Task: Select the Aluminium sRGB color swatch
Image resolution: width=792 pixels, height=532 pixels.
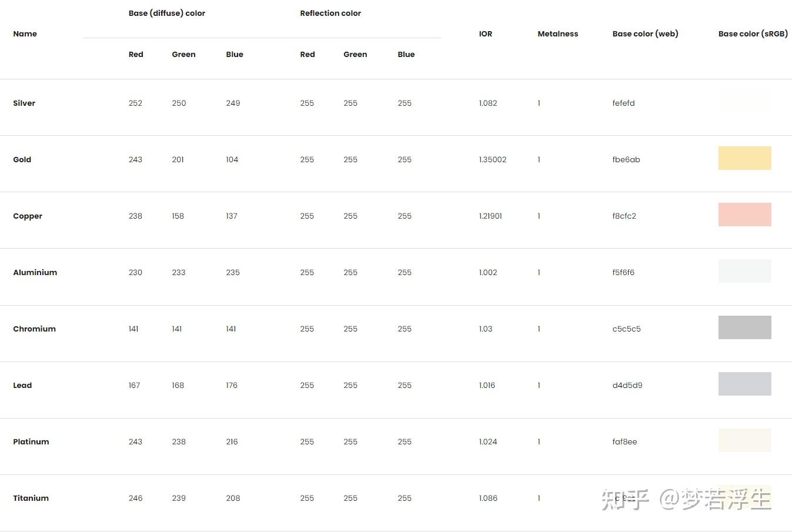Action: 744,271
